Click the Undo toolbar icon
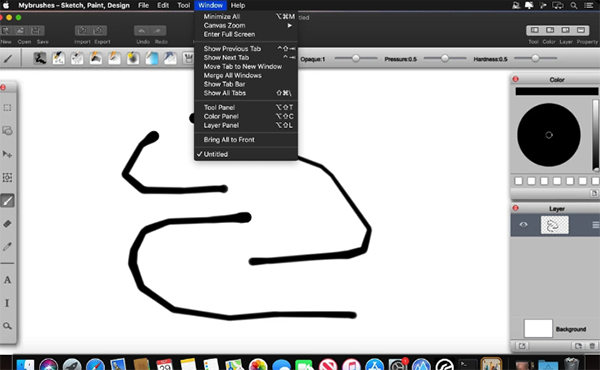600x370 pixels. [142, 31]
